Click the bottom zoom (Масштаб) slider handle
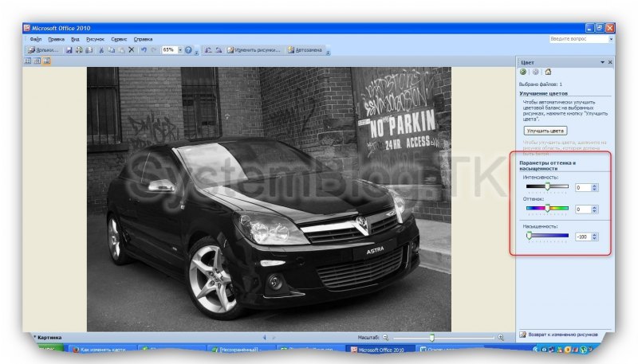This screenshot has width=638, height=364. 432,337
